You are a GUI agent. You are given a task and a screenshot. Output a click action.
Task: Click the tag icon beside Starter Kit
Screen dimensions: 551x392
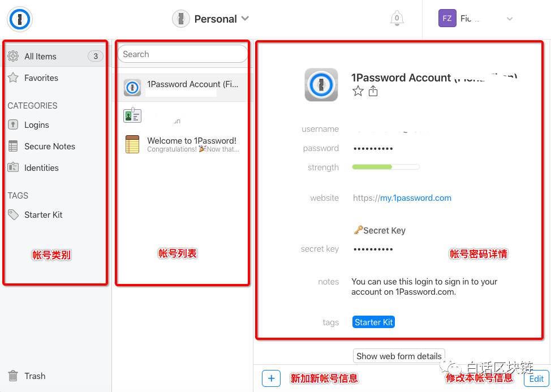point(13,214)
